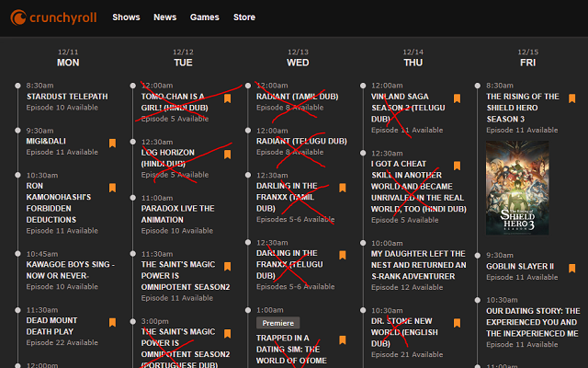Viewport: 588px width, 368px height.
Task: Click the THU 12/14 day header
Action: point(413,58)
